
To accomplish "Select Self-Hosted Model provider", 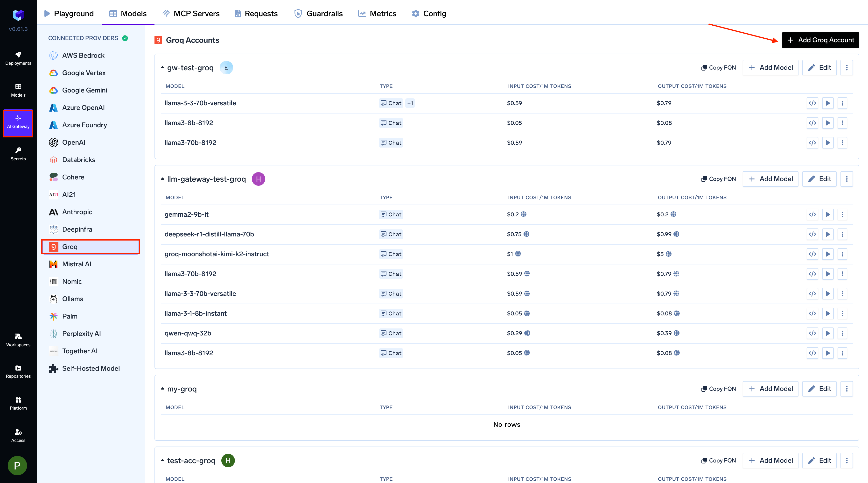I will coord(90,369).
